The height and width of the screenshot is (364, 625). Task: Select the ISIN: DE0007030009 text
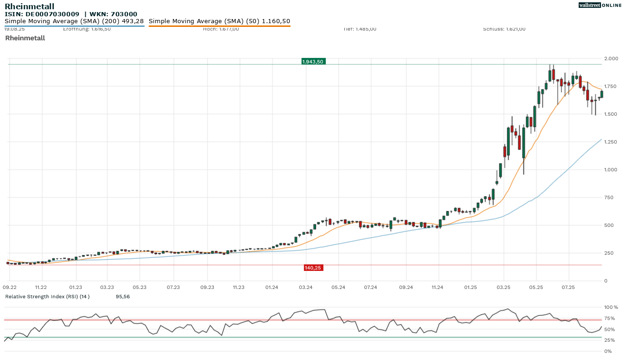click(42, 14)
